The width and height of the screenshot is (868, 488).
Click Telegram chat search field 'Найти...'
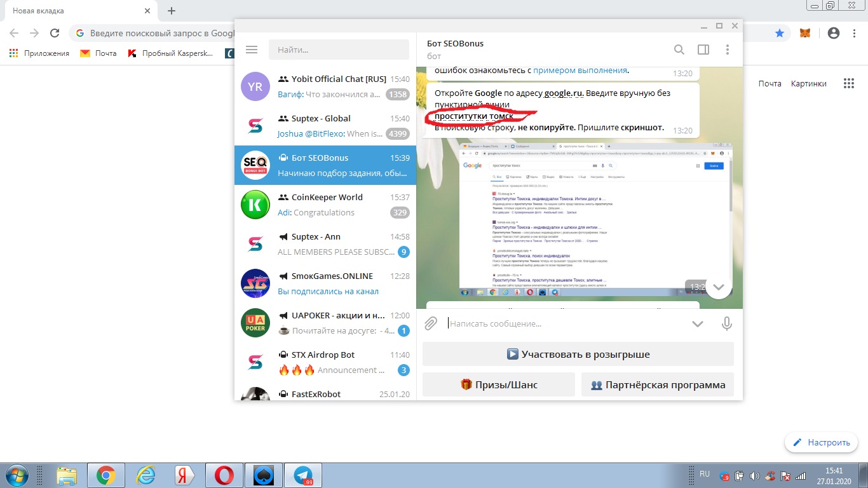click(339, 50)
